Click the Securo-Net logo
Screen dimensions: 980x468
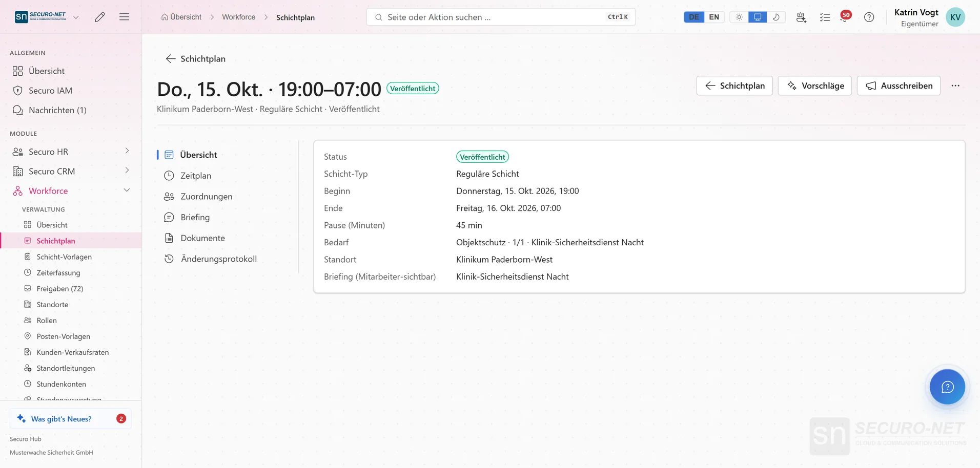[x=40, y=17]
